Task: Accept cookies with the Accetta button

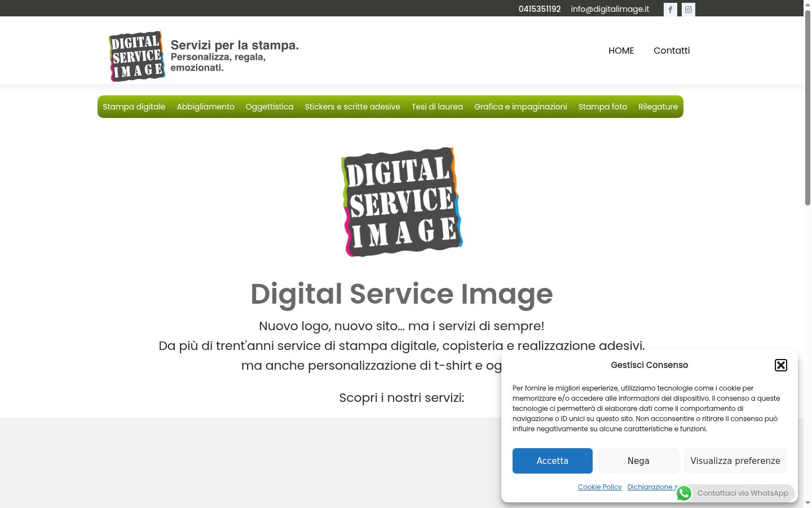Action: pos(553,461)
